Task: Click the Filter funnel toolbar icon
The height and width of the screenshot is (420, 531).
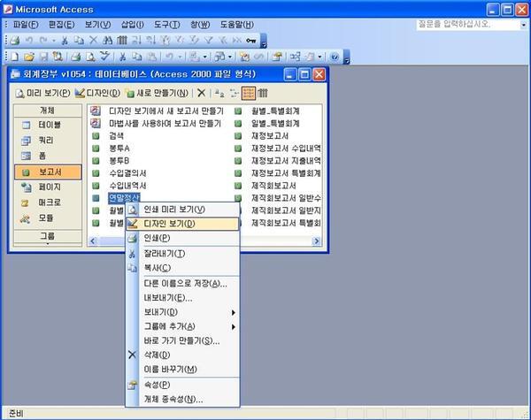Action: [x=209, y=41]
